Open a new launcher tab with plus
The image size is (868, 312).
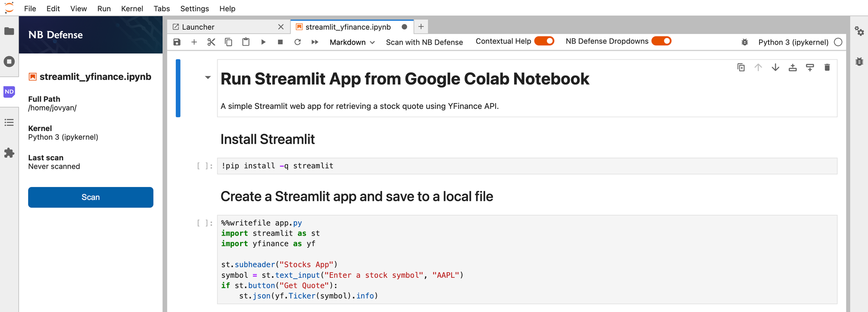[x=421, y=26]
